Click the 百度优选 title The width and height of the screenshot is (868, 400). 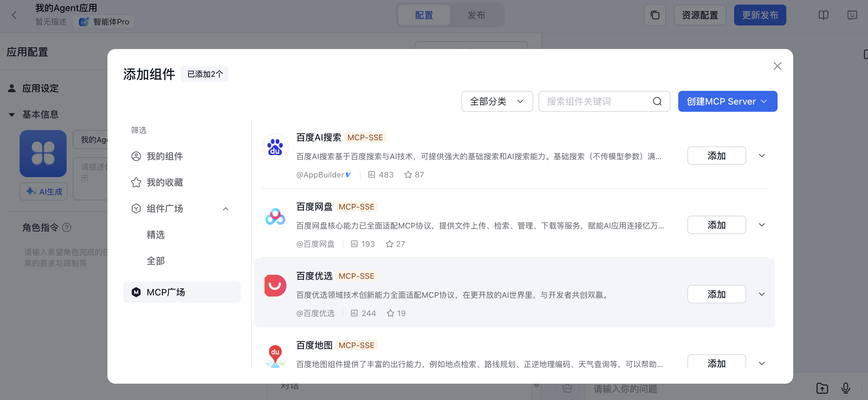coord(314,276)
